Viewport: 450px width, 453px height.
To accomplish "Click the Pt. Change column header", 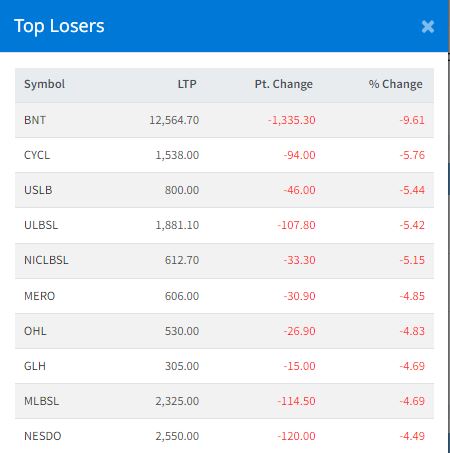I will point(284,84).
